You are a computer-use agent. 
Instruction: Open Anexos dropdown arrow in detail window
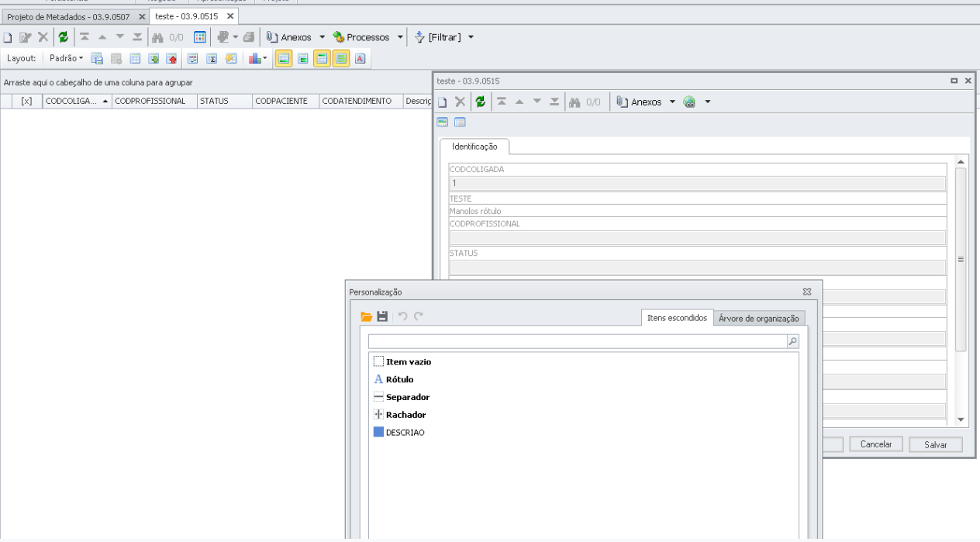coord(672,102)
